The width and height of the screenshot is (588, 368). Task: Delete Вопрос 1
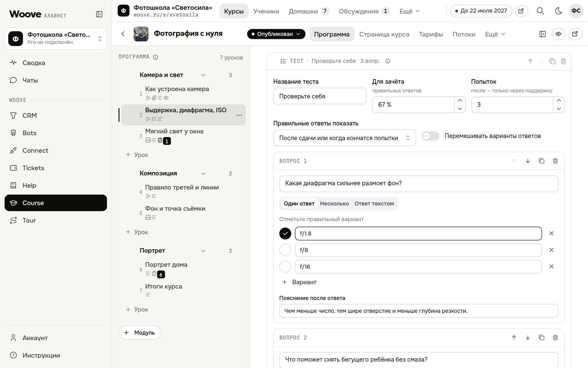(x=555, y=161)
